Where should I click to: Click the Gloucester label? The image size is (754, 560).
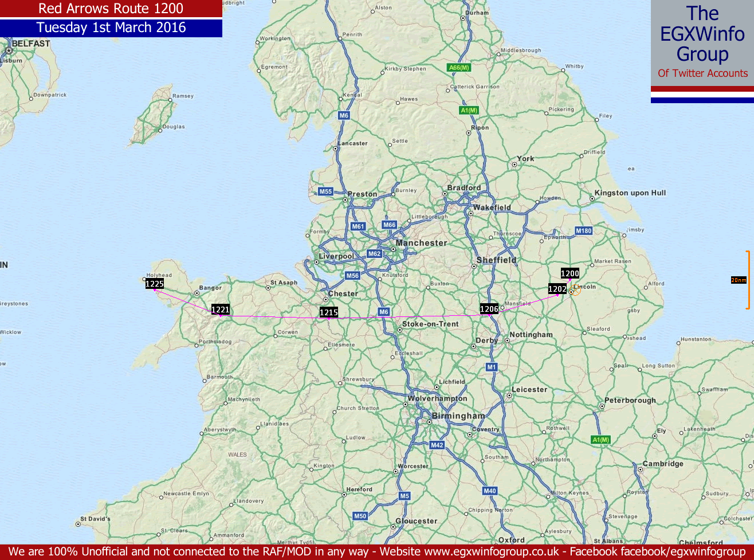click(x=417, y=522)
